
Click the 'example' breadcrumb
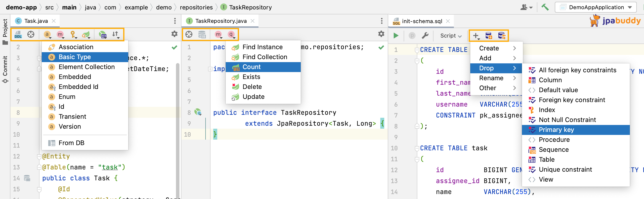coord(136,7)
